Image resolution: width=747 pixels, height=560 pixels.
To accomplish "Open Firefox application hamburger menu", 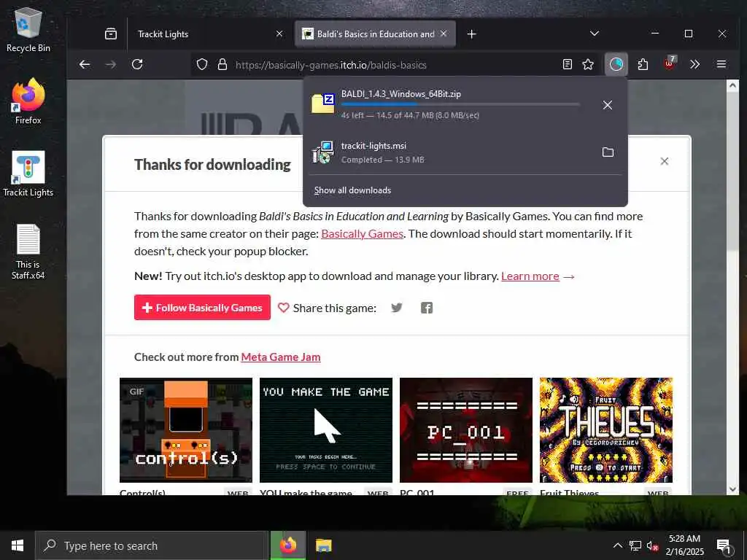I will [x=721, y=64].
